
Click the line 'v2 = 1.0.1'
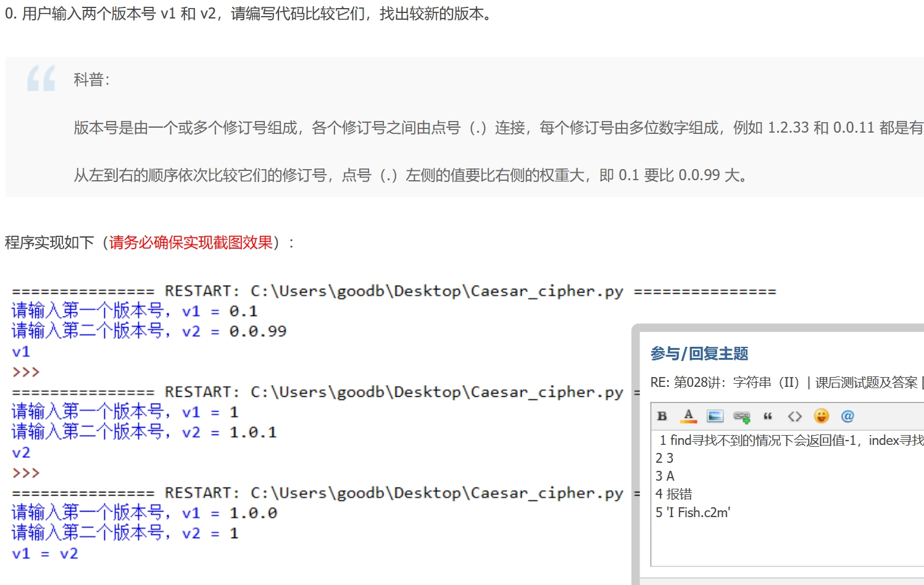[x=144, y=433]
